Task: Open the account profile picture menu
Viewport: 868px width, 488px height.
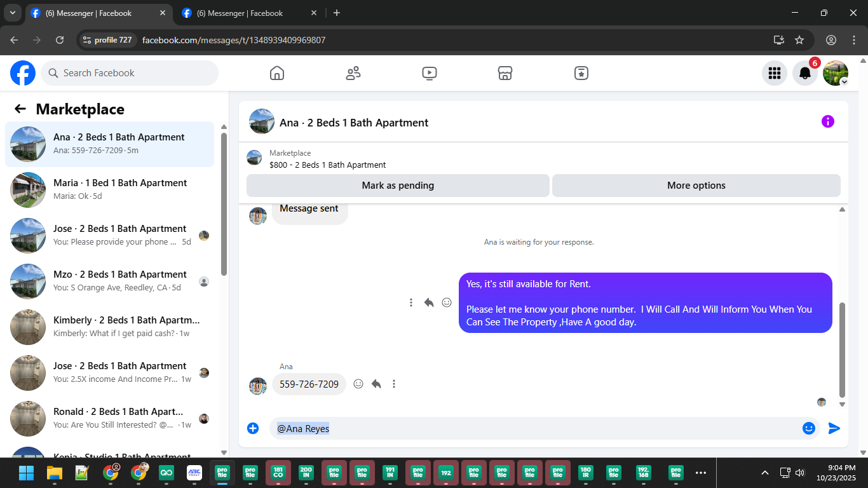Action: click(836, 73)
